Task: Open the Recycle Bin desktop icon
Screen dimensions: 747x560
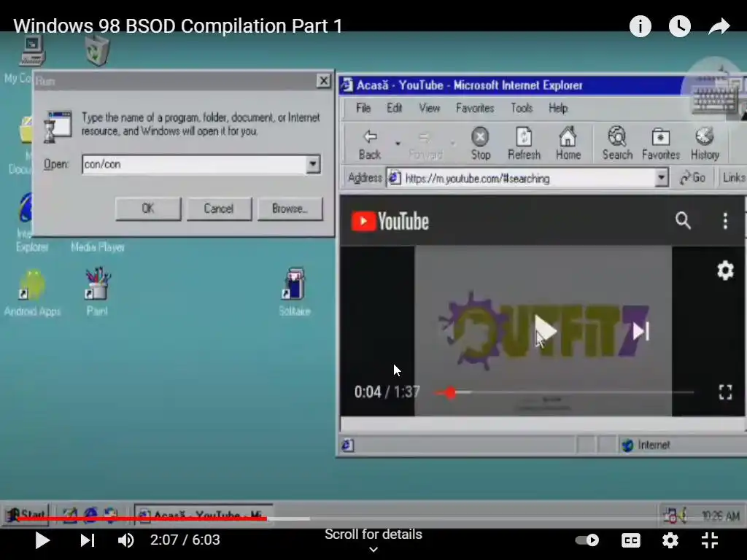Action: click(97, 50)
